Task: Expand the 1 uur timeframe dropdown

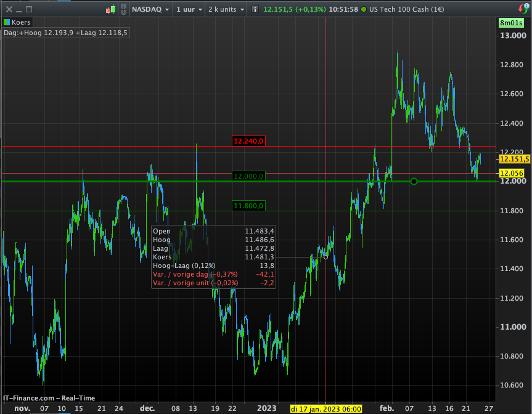Action: (189, 9)
